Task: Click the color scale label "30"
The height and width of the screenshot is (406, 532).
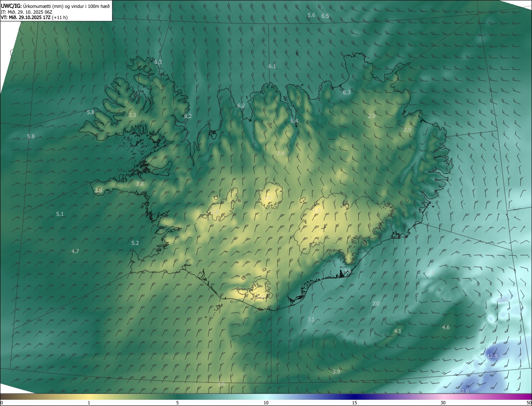Action: 443,403
